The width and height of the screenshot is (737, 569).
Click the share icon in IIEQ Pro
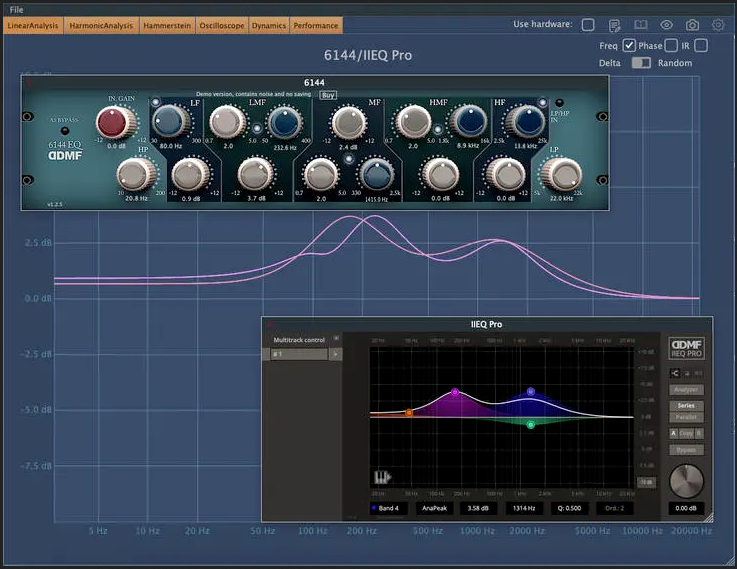(675, 373)
